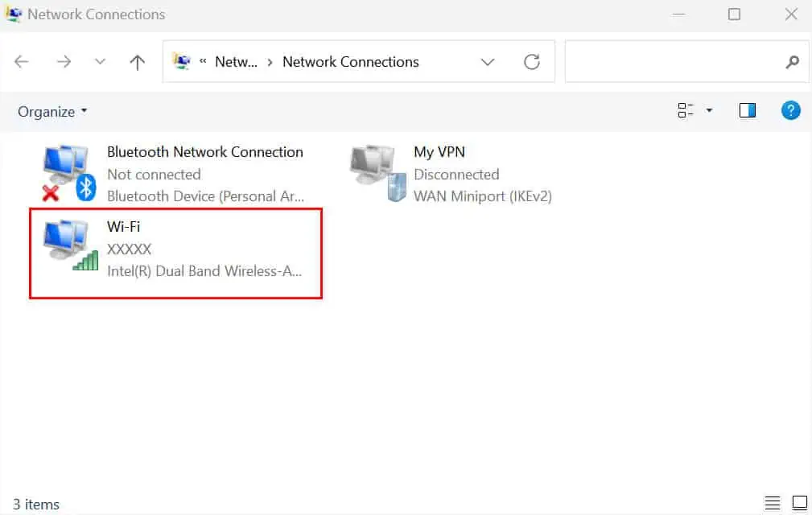The image size is (812, 515).
Task: Click the address bar control panel icon
Action: 181,62
